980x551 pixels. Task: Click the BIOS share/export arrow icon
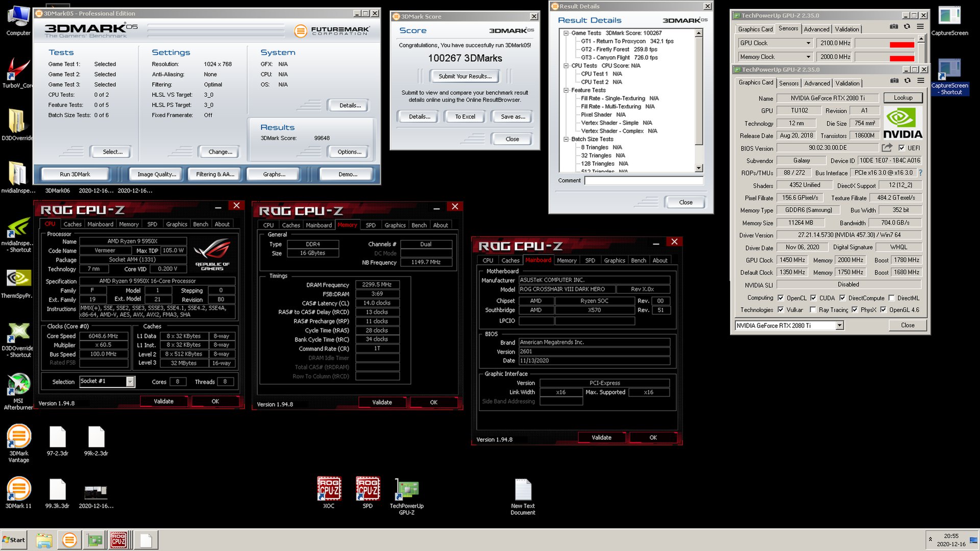(887, 147)
